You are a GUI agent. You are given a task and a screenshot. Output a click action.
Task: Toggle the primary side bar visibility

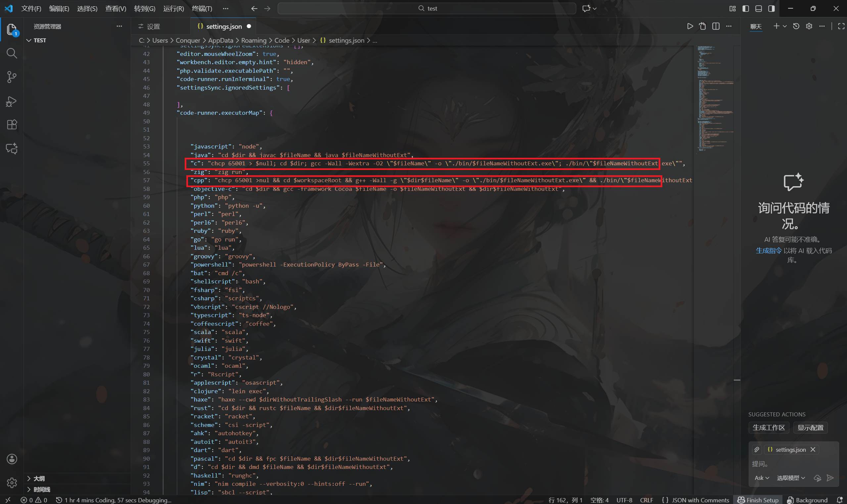click(745, 9)
